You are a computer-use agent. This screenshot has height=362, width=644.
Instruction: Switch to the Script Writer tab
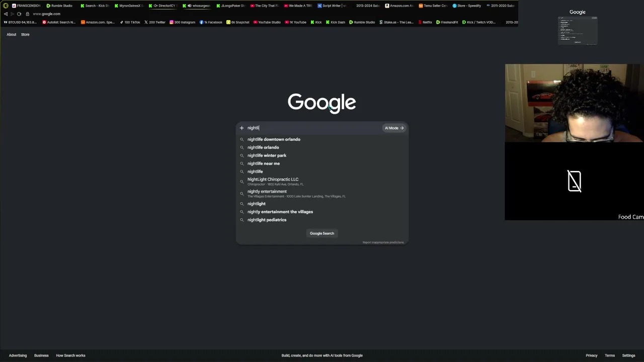click(x=332, y=6)
